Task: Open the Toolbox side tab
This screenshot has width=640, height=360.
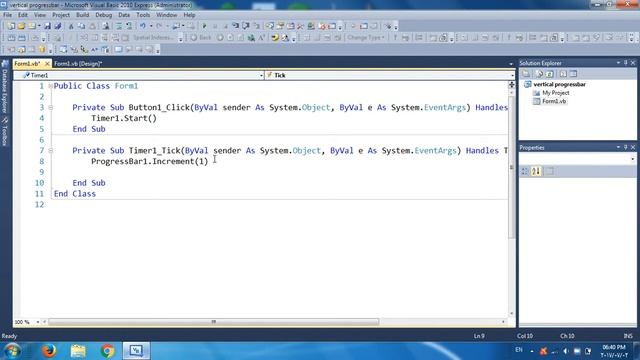Action: 5,131
